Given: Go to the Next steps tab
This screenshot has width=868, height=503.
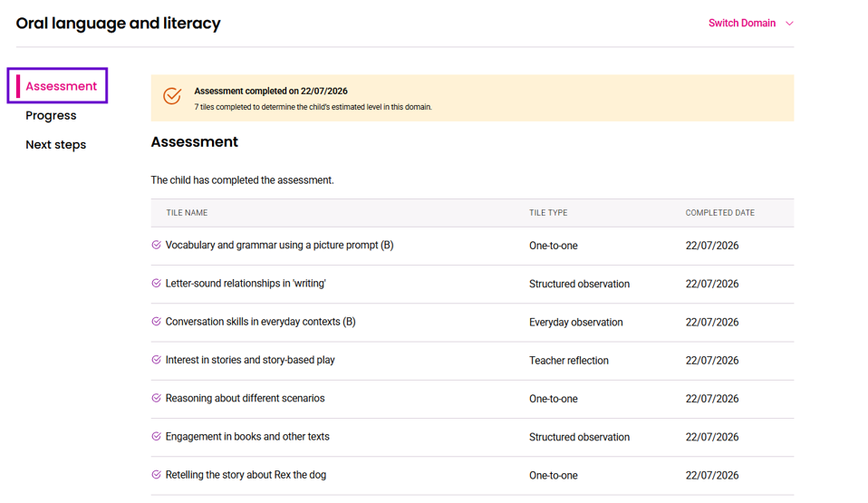Looking at the screenshot, I should point(56,145).
